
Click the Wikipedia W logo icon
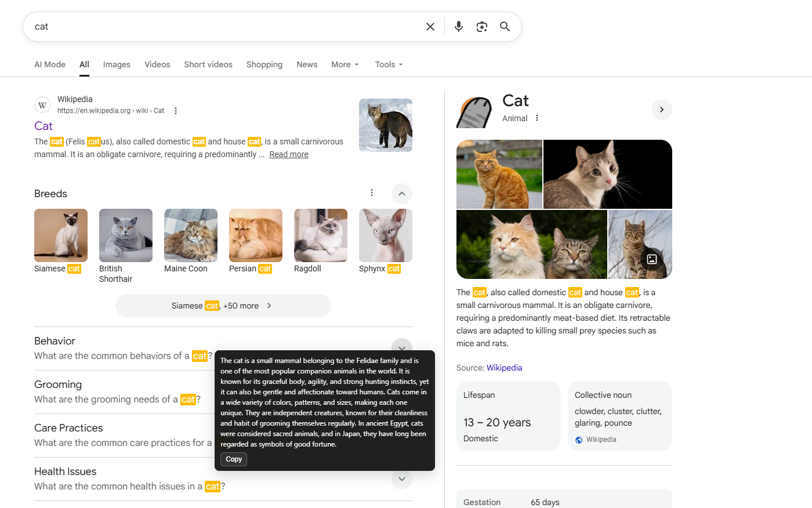click(x=42, y=105)
